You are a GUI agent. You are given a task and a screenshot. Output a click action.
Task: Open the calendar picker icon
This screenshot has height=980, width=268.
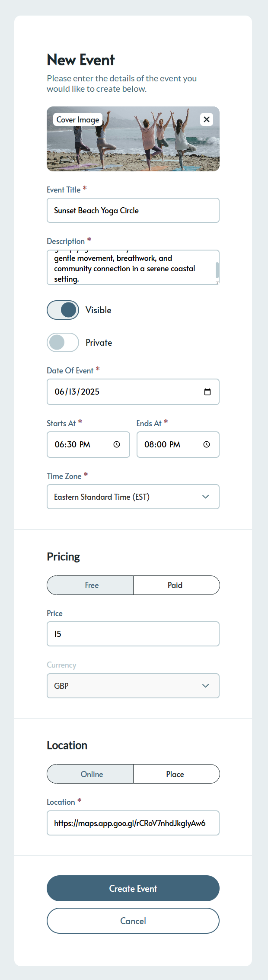tap(207, 392)
